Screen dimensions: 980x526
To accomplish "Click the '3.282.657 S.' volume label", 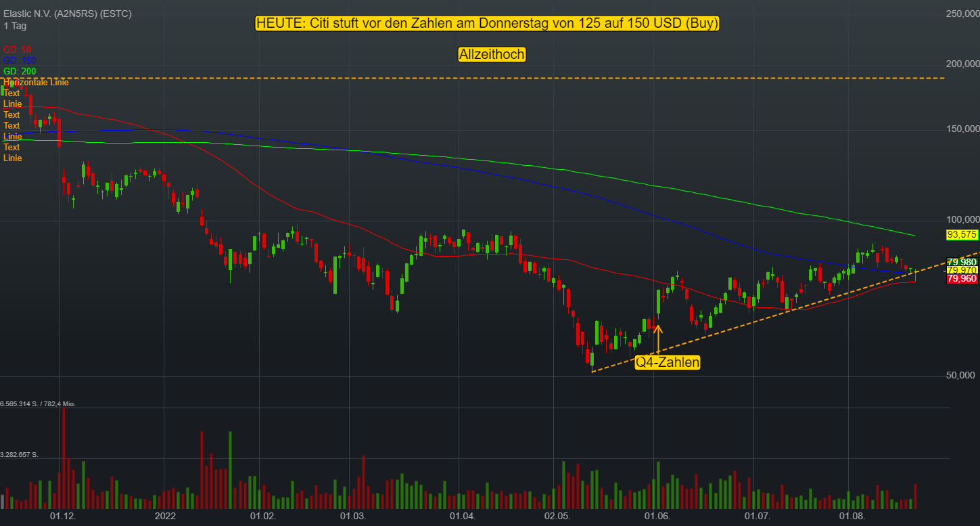I will coord(19,454).
